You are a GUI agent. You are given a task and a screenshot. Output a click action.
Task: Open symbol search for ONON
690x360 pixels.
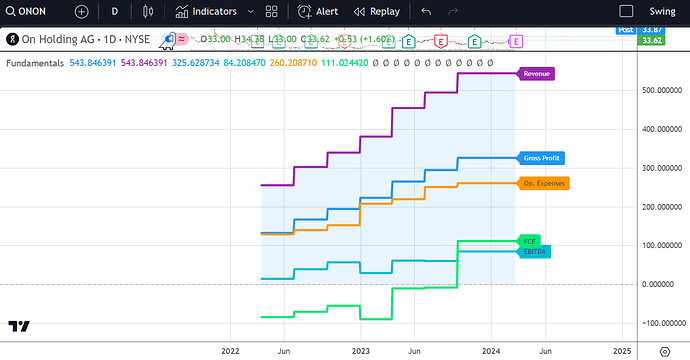26,11
